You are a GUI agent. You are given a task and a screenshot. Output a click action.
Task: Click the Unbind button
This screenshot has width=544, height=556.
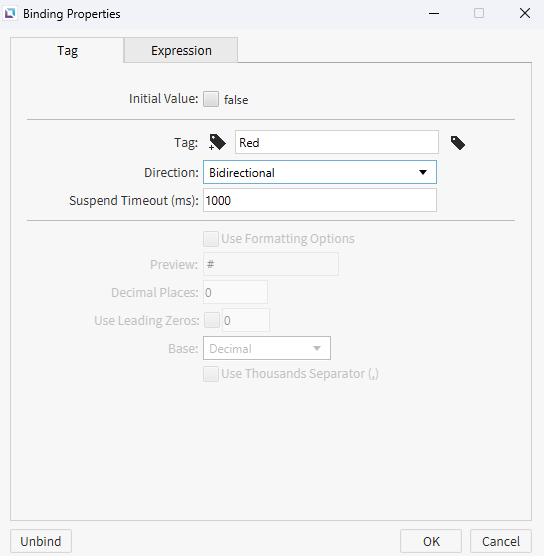coord(41,541)
